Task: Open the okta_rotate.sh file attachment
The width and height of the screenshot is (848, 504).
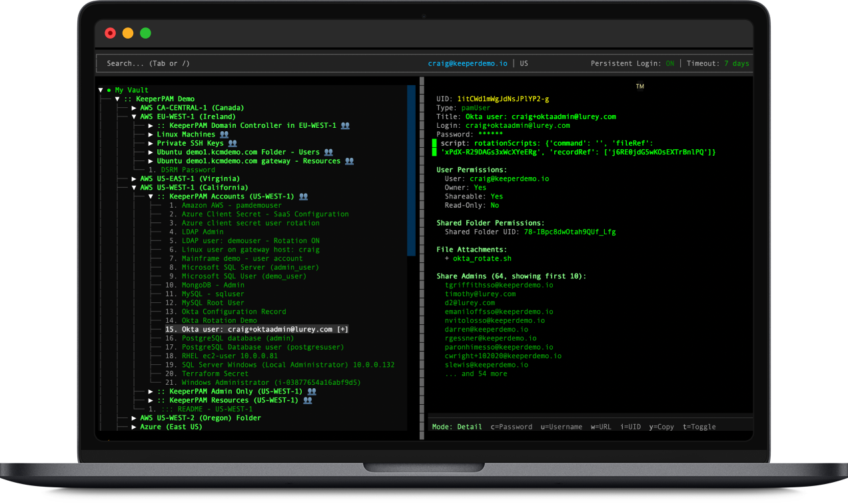Action: [x=482, y=258]
